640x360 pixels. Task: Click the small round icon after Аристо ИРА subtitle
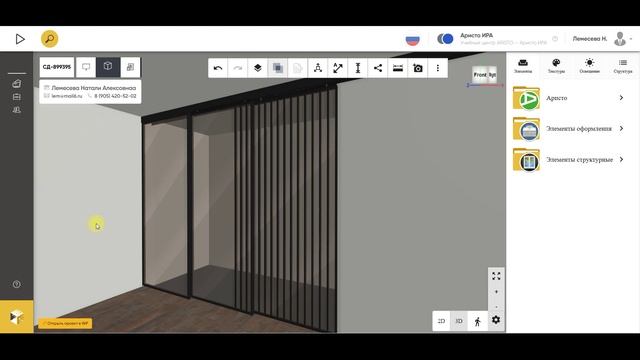click(555, 39)
